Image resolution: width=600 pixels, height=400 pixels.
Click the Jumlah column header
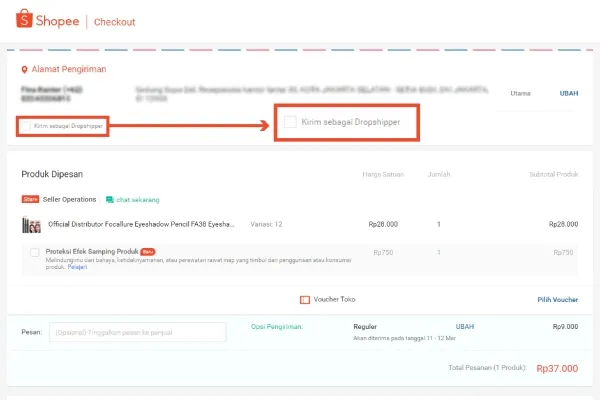pos(439,175)
